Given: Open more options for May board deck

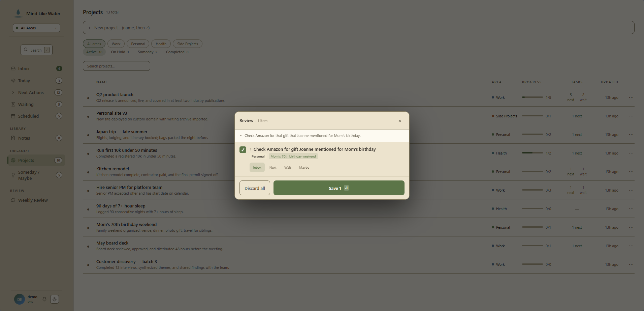Looking at the screenshot, I should click(x=631, y=246).
